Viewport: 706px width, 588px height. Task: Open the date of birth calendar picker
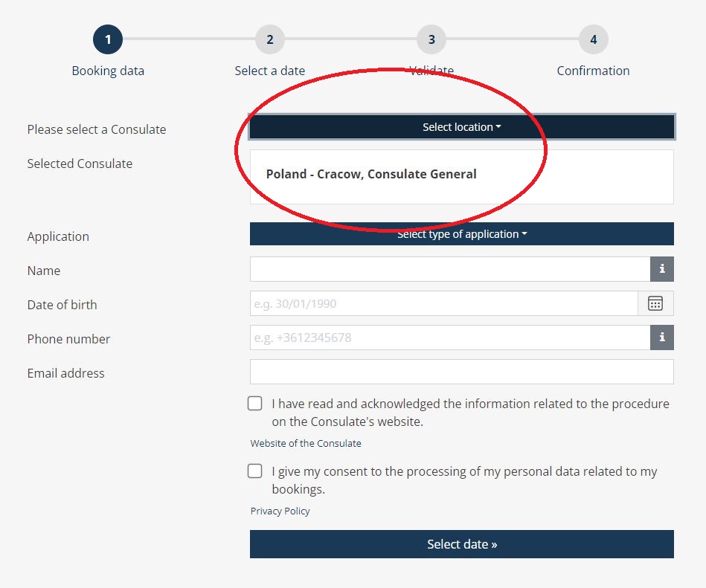655,303
